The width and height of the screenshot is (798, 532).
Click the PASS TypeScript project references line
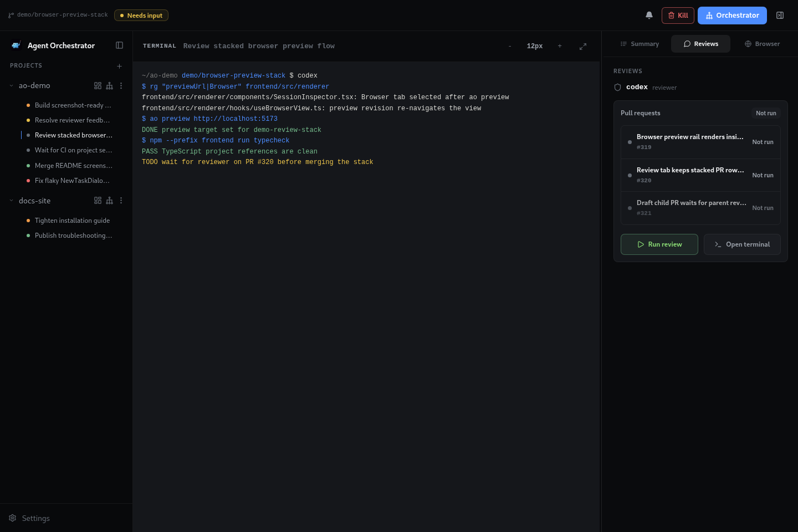[x=229, y=151]
